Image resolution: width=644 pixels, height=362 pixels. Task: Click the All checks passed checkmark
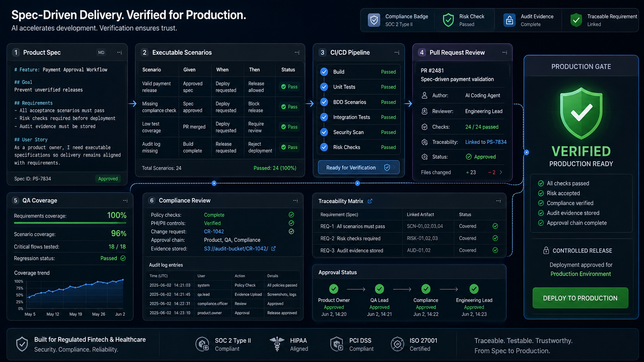541,184
